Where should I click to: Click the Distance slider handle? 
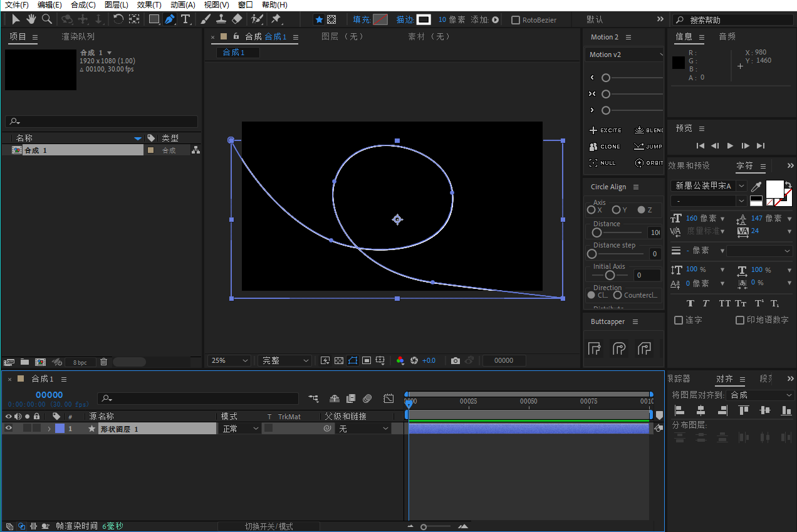click(597, 232)
